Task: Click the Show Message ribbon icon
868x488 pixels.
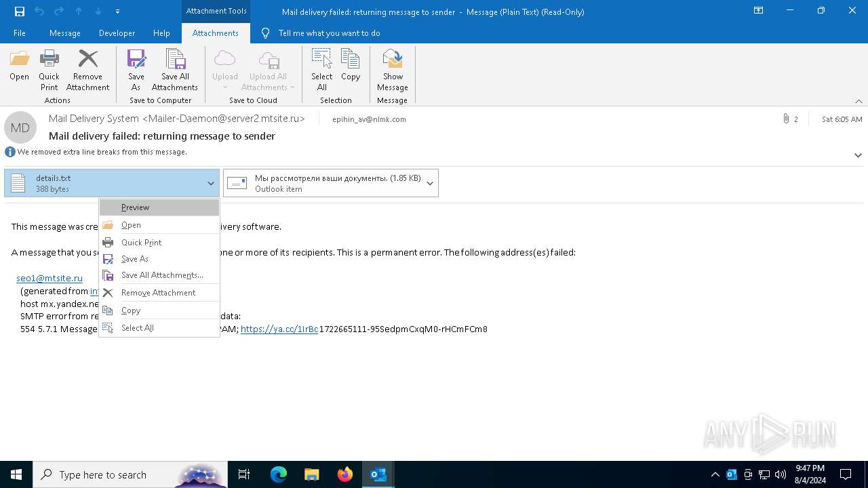Action: click(393, 70)
